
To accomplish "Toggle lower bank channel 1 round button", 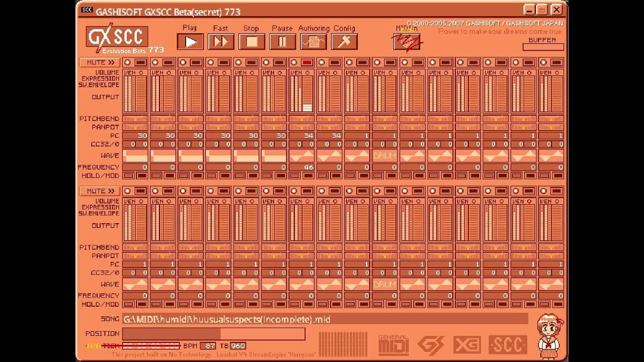I will (127, 191).
